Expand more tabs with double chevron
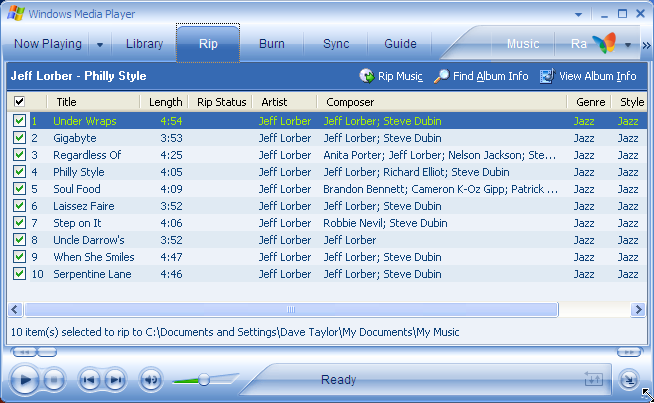The width and height of the screenshot is (654, 403). tap(646, 45)
